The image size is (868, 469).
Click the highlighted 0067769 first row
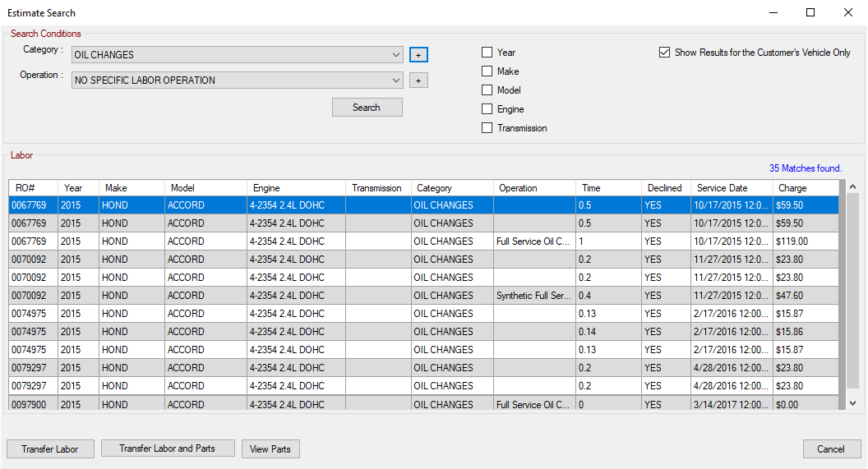coord(423,205)
